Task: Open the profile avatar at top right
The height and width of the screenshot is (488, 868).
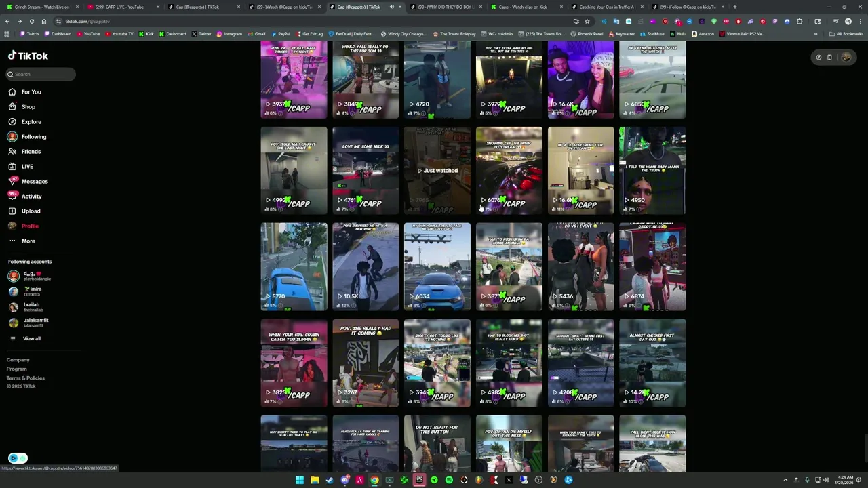Action: point(846,58)
